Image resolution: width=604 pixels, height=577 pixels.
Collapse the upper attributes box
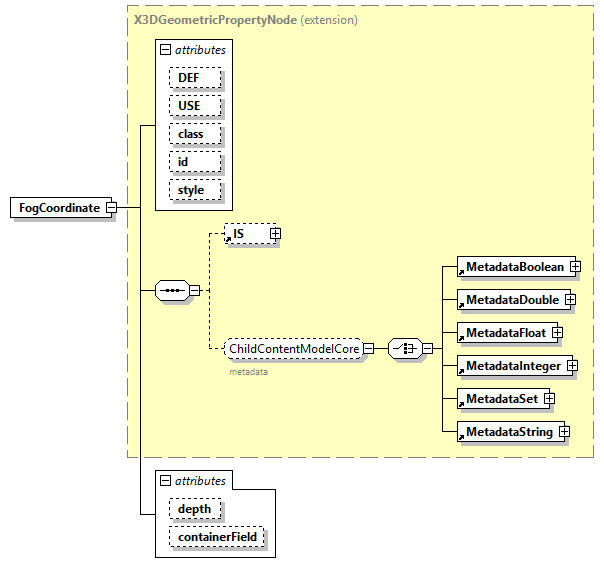[165, 48]
